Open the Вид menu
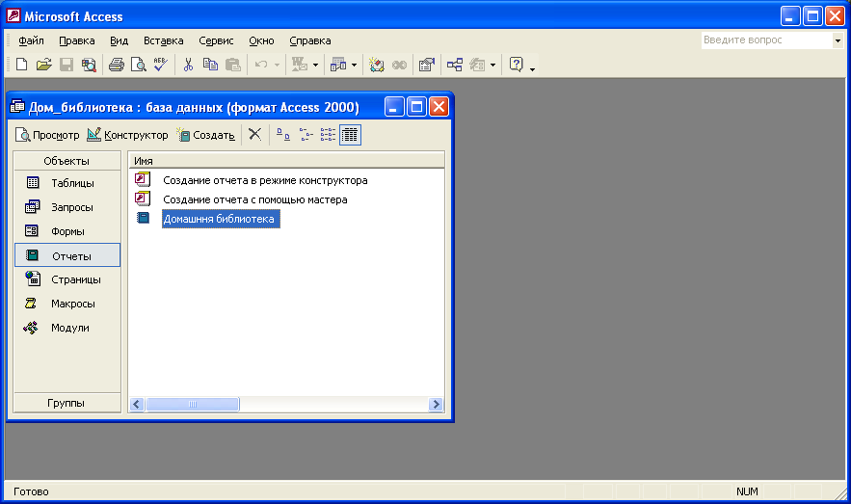Image resolution: width=851 pixels, height=504 pixels. [119, 40]
